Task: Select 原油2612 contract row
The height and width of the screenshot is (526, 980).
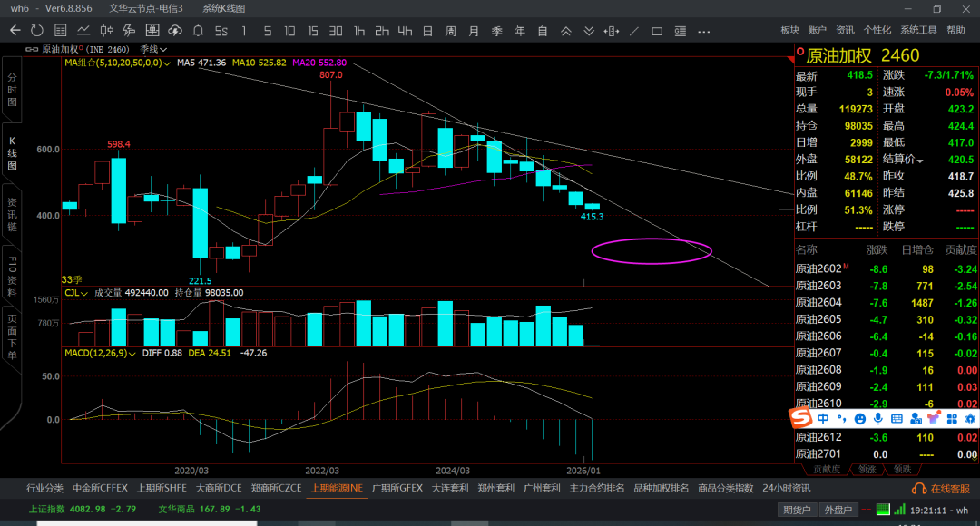Action: (x=886, y=437)
